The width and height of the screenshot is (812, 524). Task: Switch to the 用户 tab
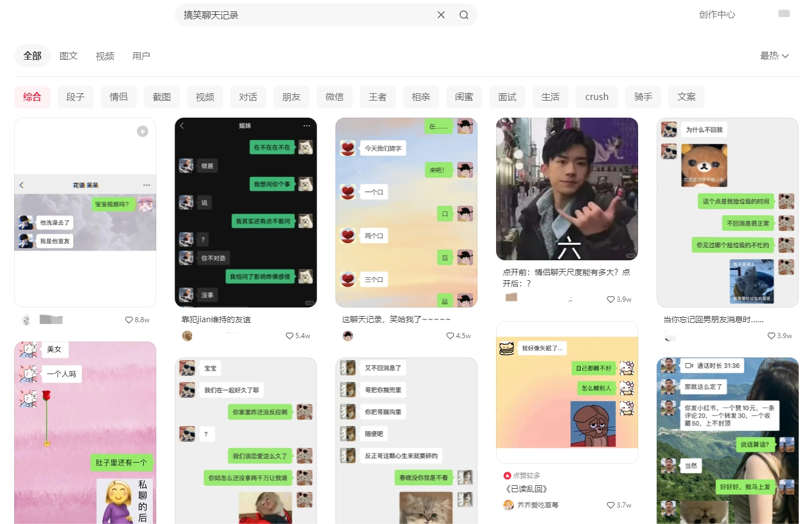click(x=141, y=56)
